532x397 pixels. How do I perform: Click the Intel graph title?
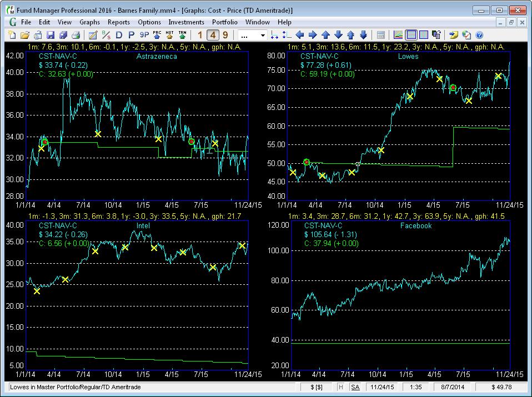coord(143,225)
